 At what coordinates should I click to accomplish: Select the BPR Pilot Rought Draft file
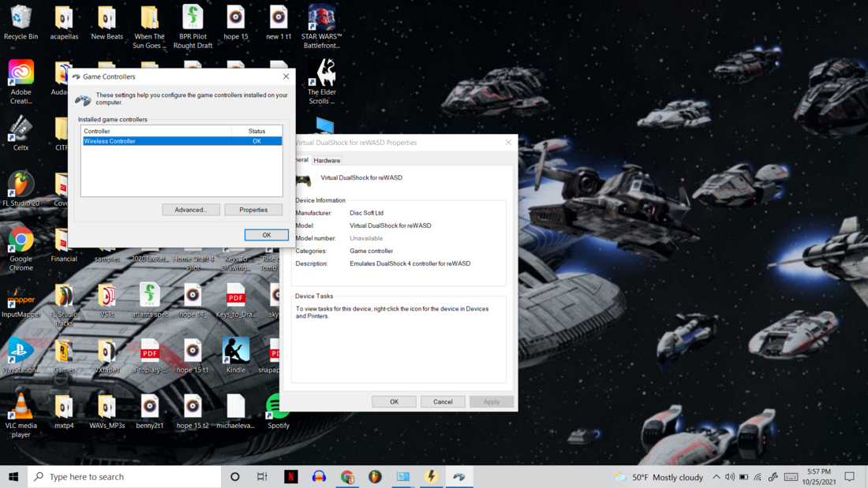tap(193, 27)
